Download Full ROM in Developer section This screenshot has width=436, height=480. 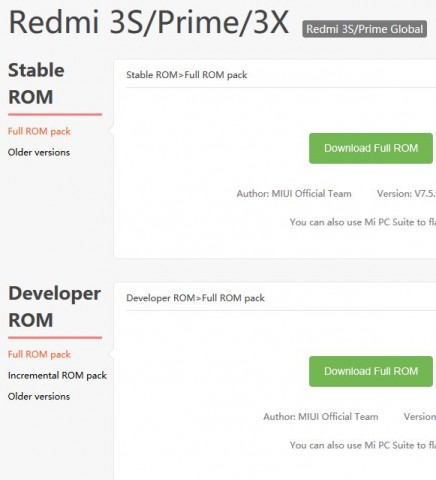(x=371, y=371)
